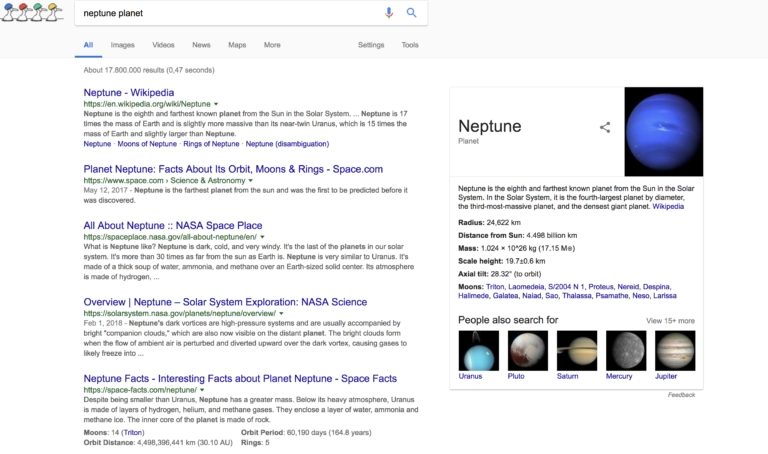Click the Nereid moon link

coord(628,287)
